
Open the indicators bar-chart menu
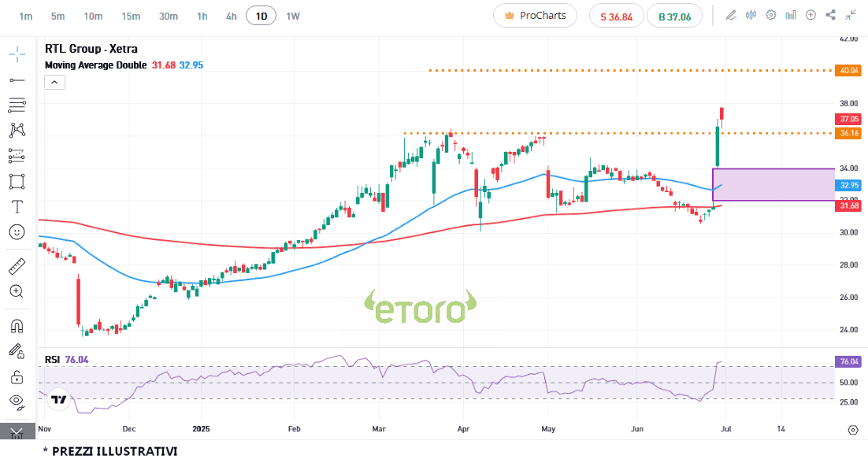point(791,15)
